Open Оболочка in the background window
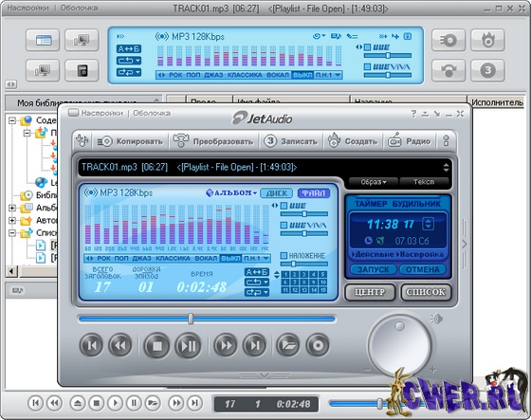 click(79, 8)
